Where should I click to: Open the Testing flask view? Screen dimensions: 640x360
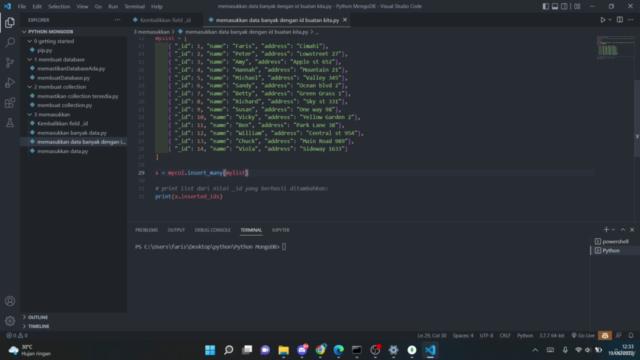pyautogui.click(x=10, y=122)
